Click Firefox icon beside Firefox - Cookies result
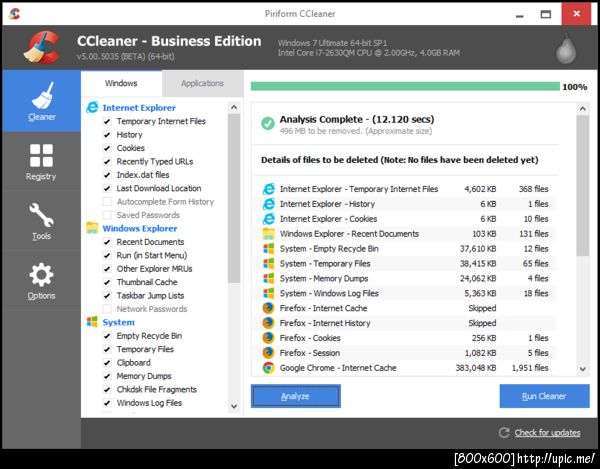600x469 pixels. coord(268,338)
